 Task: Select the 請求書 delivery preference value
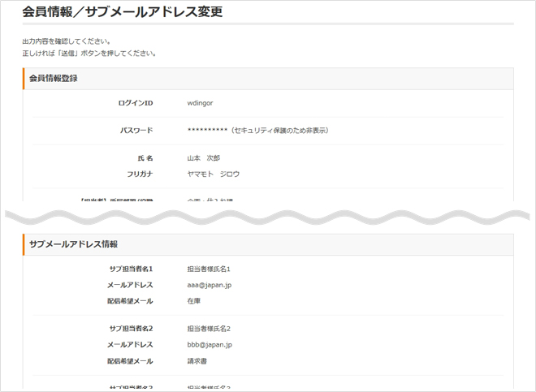click(x=197, y=361)
